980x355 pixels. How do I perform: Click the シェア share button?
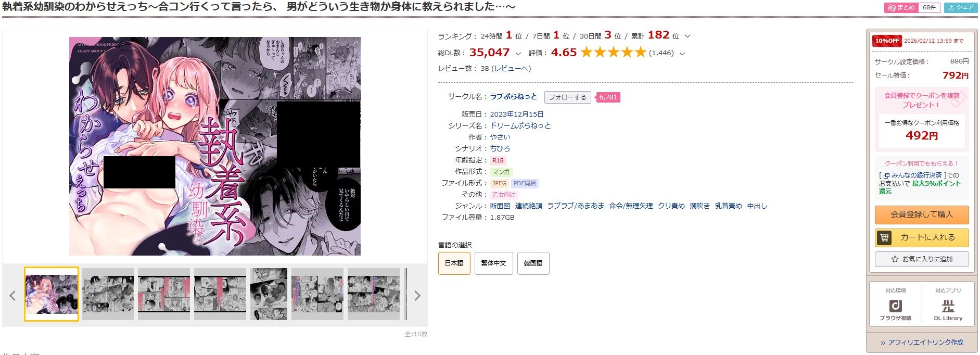[961, 7]
